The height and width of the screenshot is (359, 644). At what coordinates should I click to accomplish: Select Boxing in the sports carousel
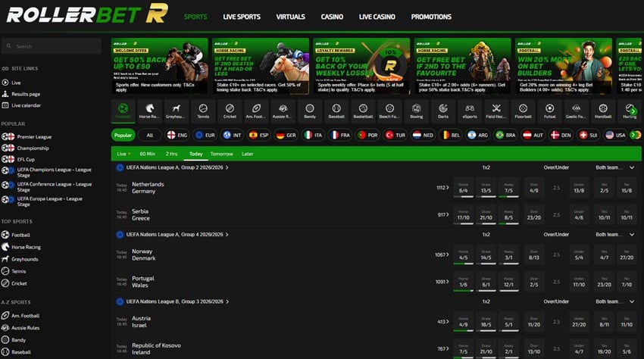pos(417,111)
